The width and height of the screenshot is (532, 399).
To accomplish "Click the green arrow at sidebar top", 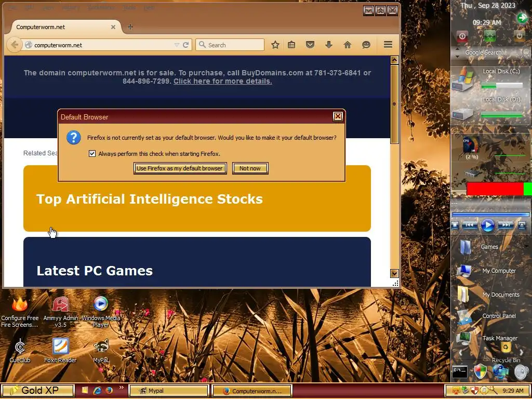I will point(522,18).
